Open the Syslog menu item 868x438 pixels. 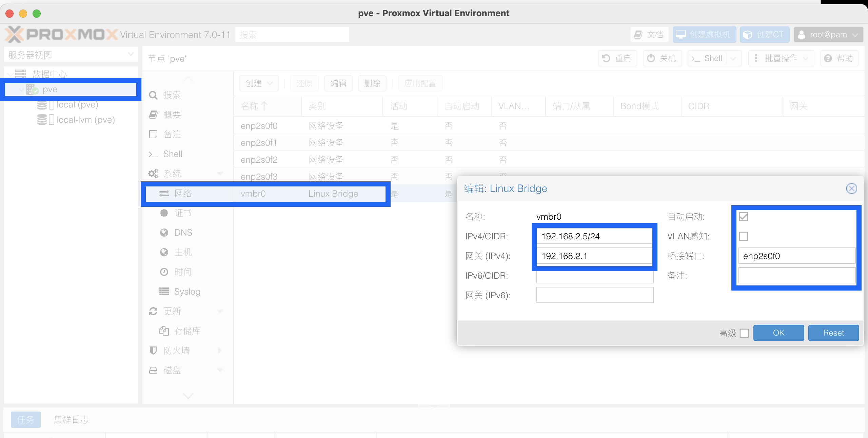point(188,292)
